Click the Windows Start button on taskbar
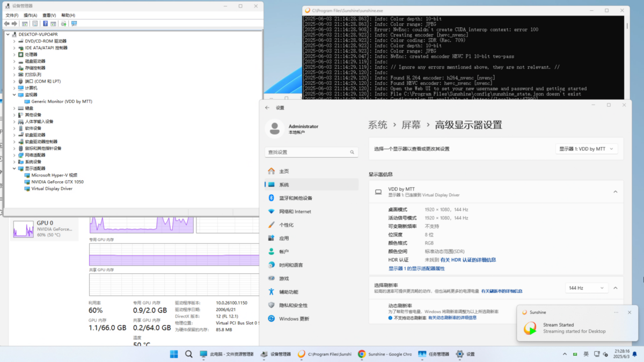This screenshot has height=362, width=644. point(174,354)
